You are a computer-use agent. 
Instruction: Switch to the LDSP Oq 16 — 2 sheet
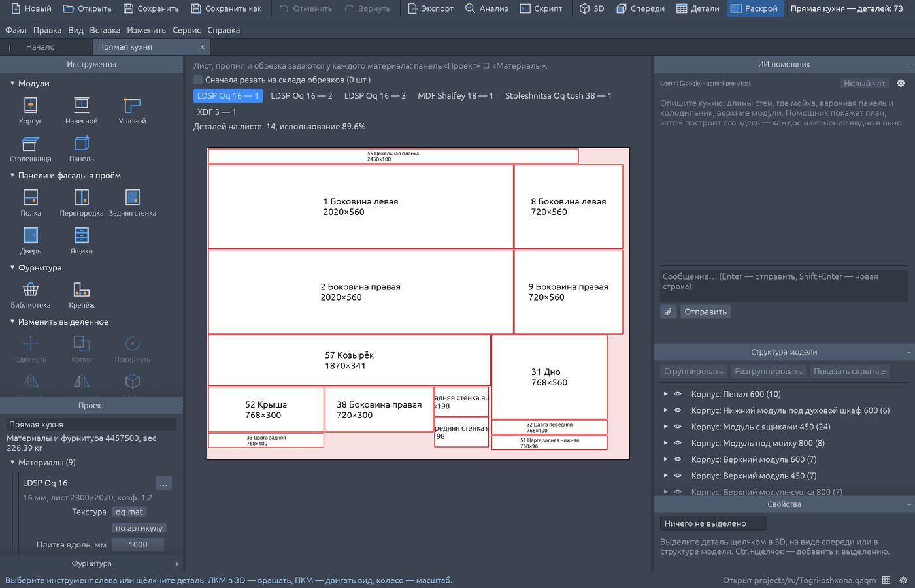(301, 95)
